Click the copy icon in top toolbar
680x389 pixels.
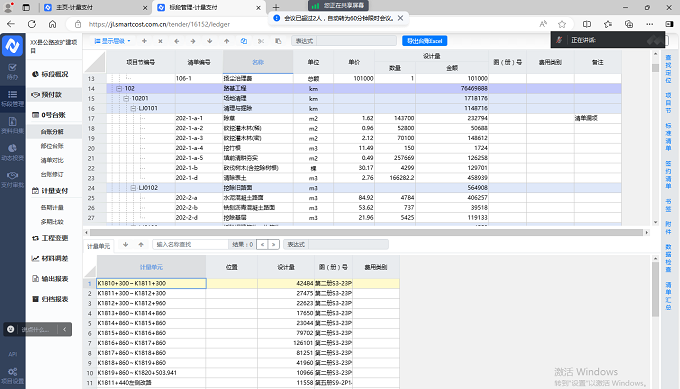point(244,41)
